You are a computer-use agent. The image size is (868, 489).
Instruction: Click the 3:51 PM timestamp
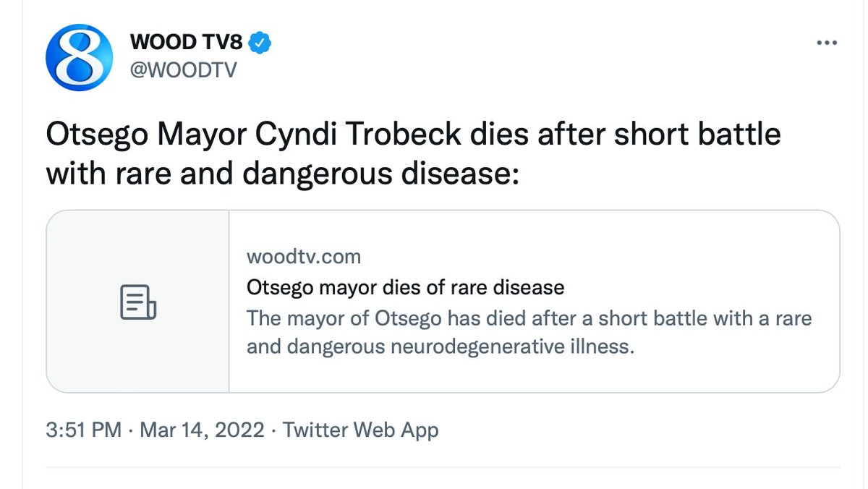(x=83, y=430)
